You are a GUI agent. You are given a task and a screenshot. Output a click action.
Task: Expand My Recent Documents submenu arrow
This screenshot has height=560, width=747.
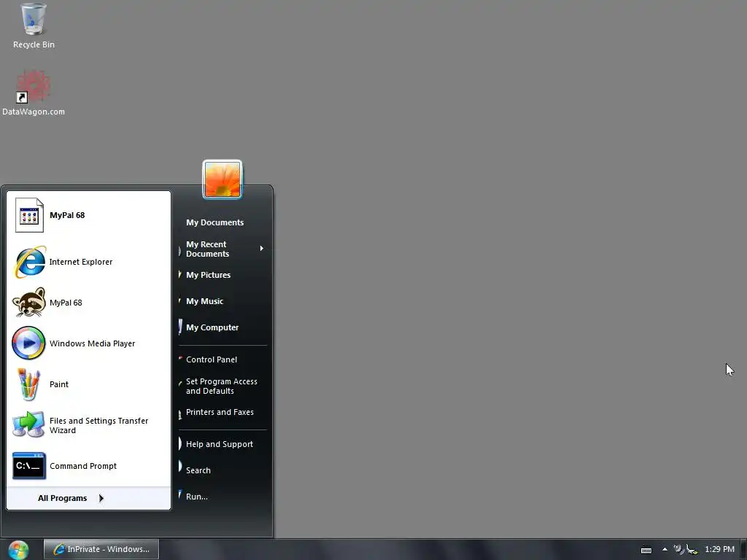(x=262, y=249)
